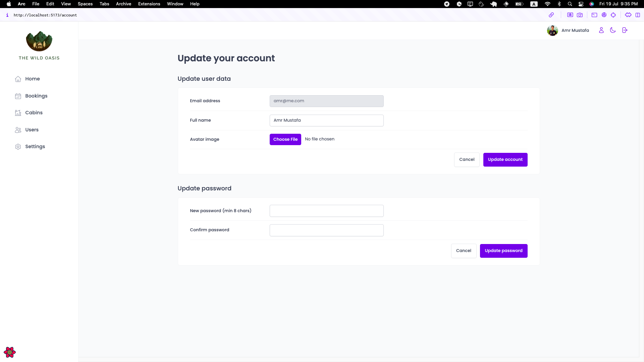
Task: Go to Home in the sidebar
Action: (32, 79)
